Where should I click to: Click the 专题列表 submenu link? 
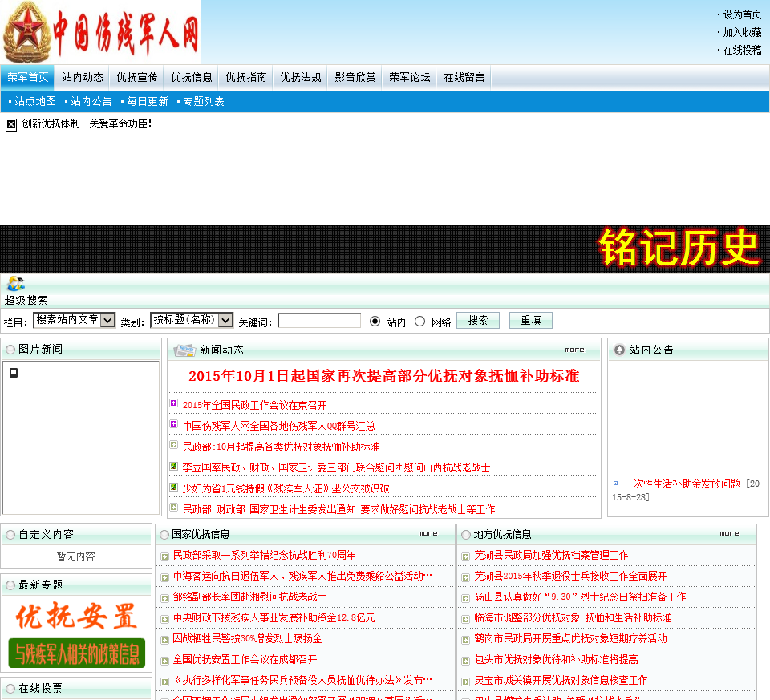[x=204, y=101]
